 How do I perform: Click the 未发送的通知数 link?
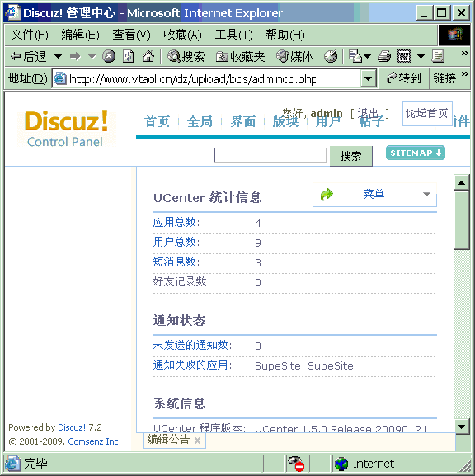(190, 345)
